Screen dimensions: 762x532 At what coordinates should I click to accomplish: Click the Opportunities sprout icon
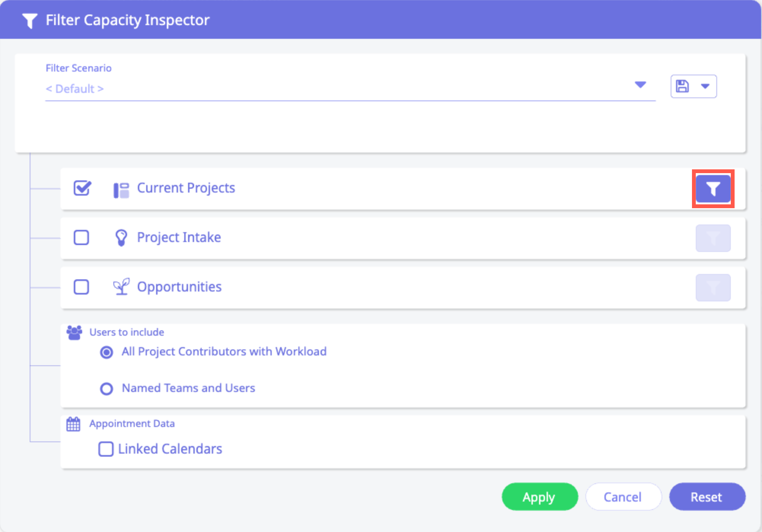pyautogui.click(x=121, y=287)
